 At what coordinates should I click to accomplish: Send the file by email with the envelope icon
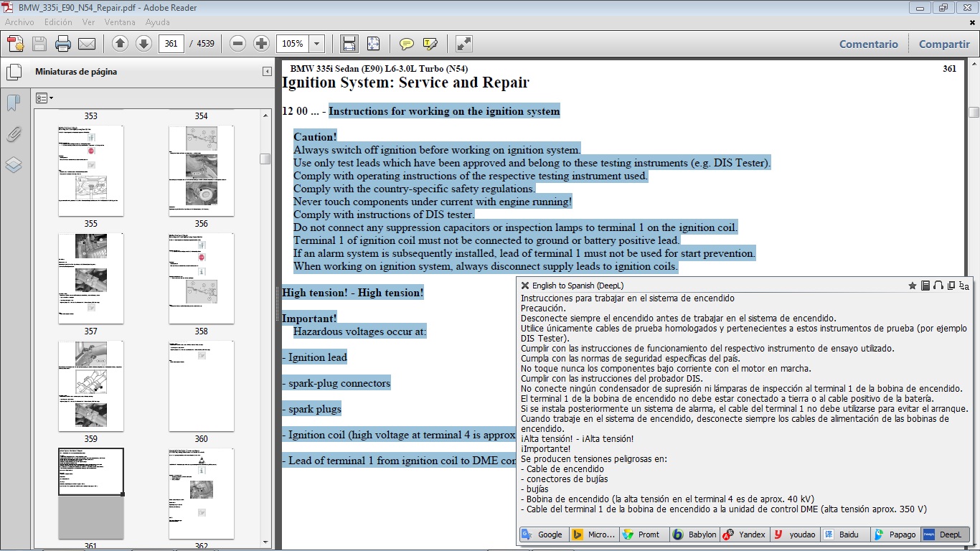87,44
